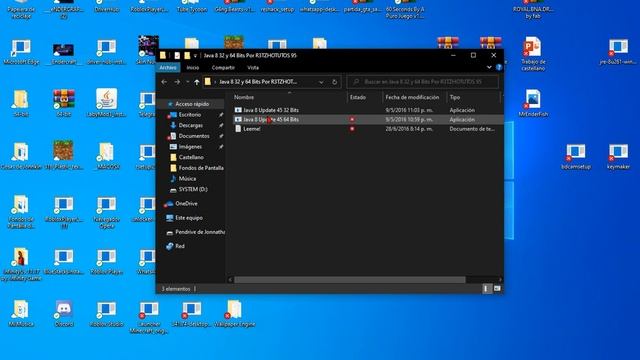Click the properties icon in title bar
640x360 pixels.
pos(177,56)
